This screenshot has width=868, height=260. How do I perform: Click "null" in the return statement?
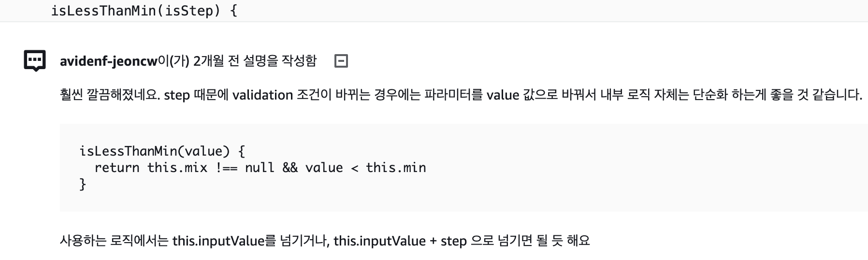(x=260, y=168)
